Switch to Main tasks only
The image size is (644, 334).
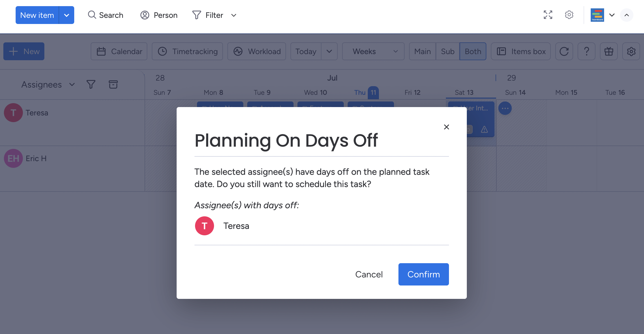click(422, 51)
